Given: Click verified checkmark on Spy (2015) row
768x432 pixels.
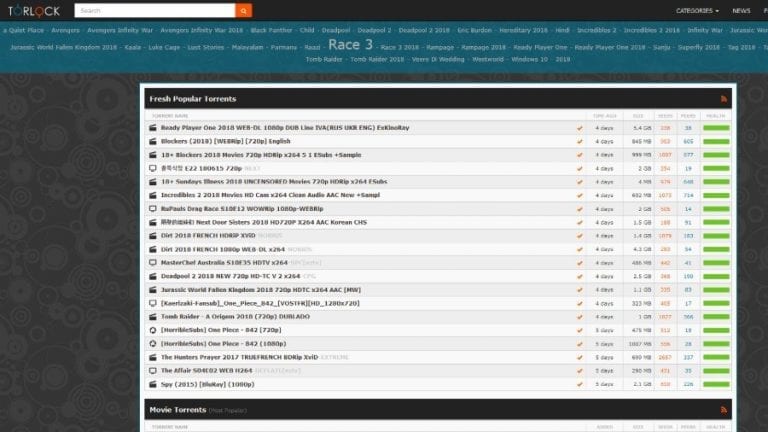Looking at the screenshot, I should coord(579,384).
